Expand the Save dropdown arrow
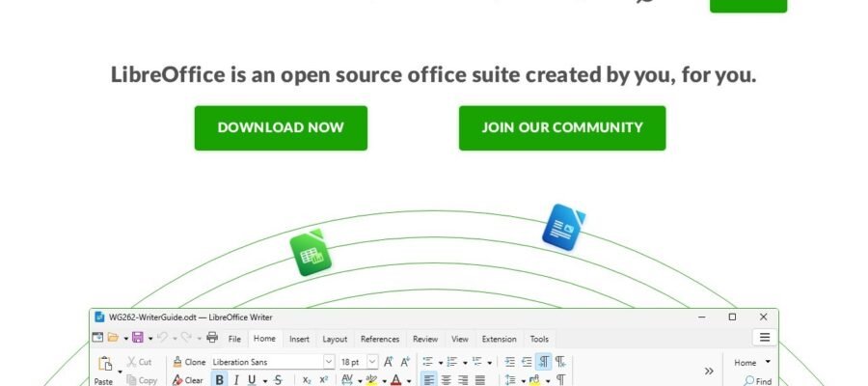868x386 pixels. tap(150, 339)
